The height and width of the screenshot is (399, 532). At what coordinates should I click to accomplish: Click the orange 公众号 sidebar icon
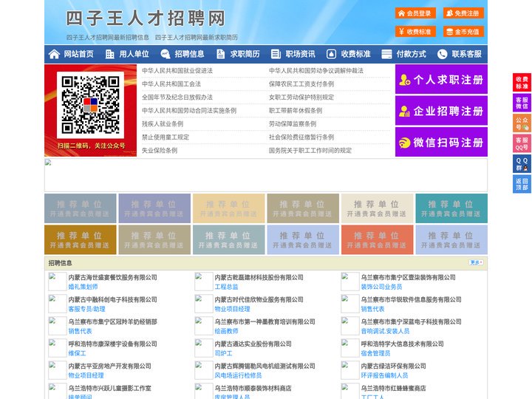point(522,123)
